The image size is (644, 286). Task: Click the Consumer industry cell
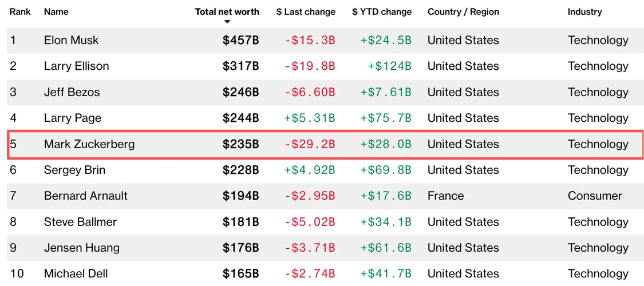[x=595, y=196]
